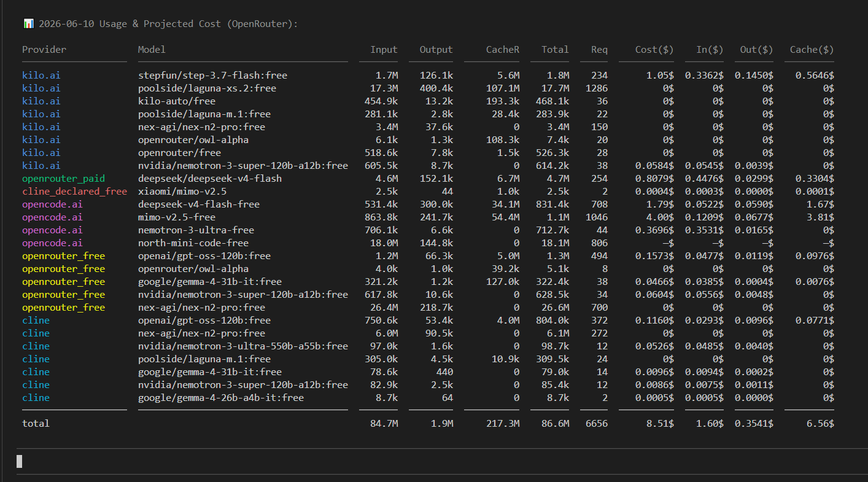Select request count '1286'
Viewport: 868px width, 482px height.
tap(597, 88)
